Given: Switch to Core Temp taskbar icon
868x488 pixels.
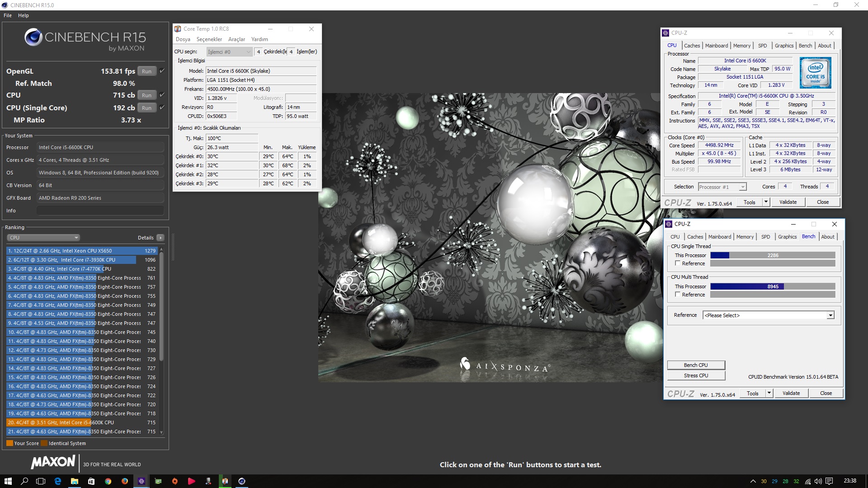Looking at the screenshot, I should (225, 481).
